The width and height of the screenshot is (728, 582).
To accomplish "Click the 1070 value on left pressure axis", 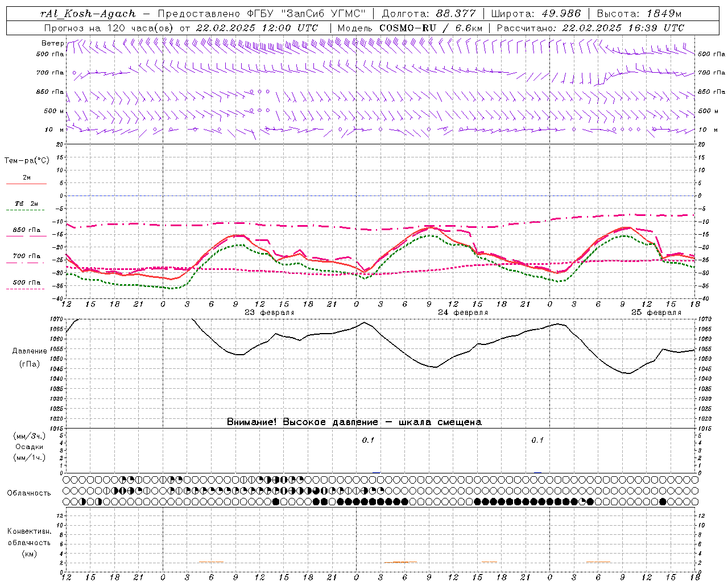I will tap(55, 320).
